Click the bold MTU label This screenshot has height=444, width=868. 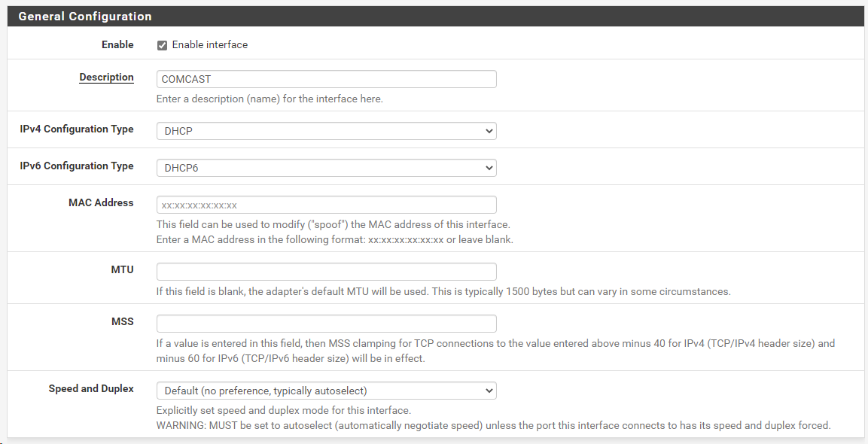(123, 269)
